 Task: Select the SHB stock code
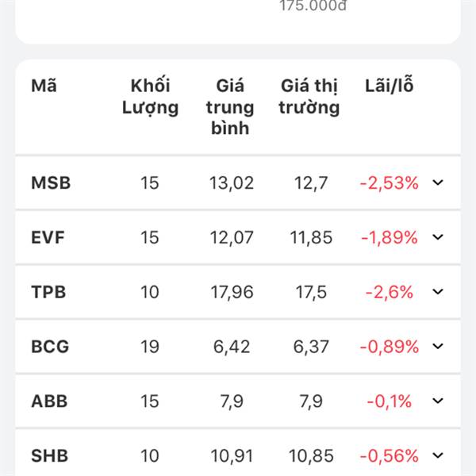pos(50,455)
